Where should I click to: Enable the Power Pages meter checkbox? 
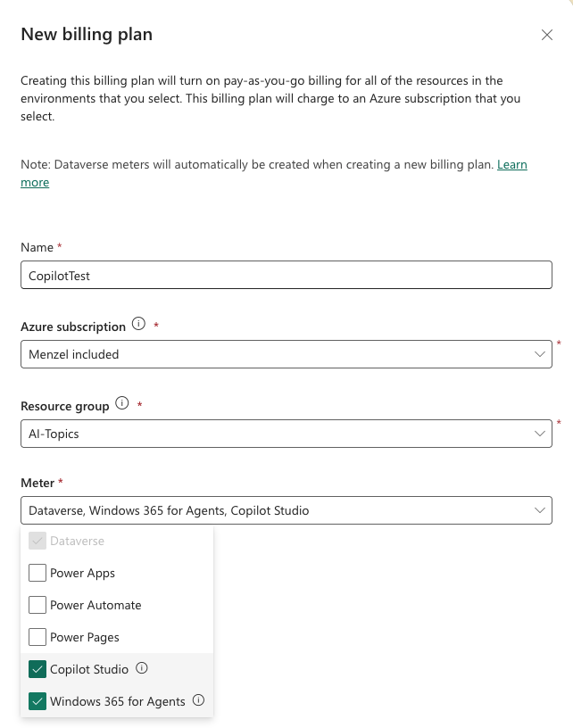tap(37, 637)
